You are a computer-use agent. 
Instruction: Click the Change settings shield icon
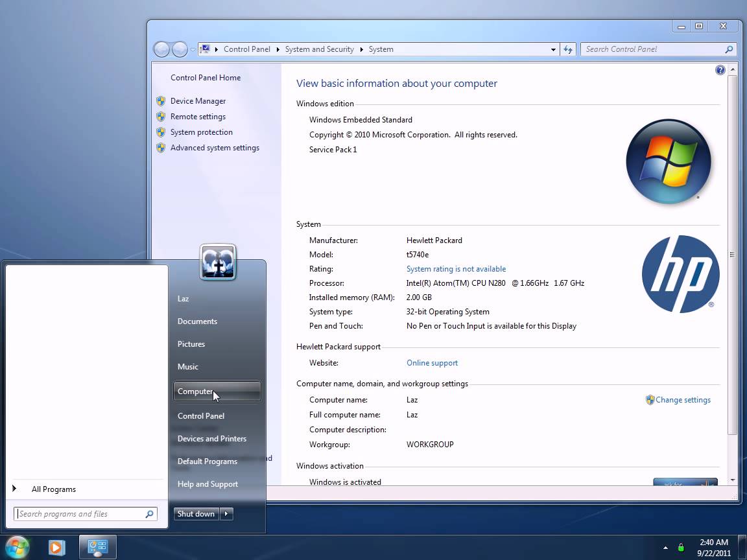pos(650,400)
